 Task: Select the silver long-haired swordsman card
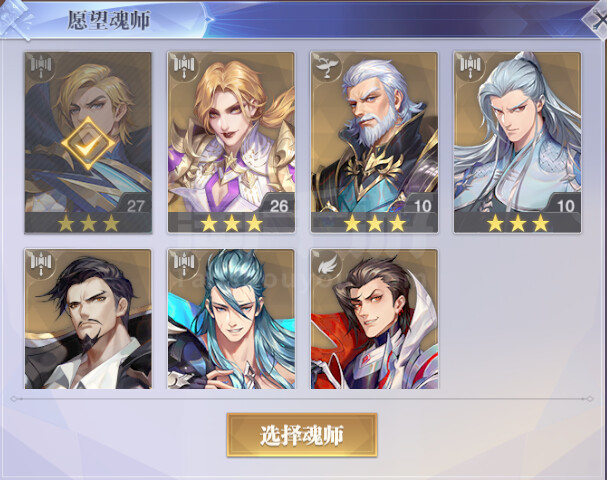[518, 142]
